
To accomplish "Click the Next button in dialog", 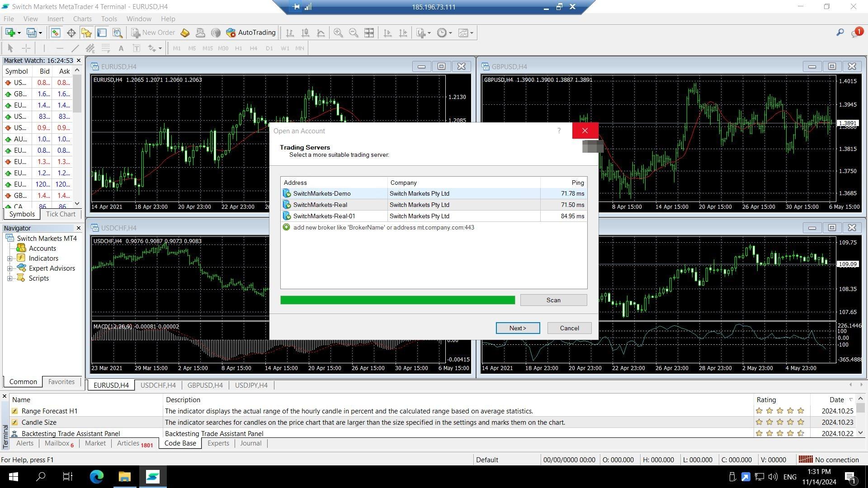I will tap(518, 328).
